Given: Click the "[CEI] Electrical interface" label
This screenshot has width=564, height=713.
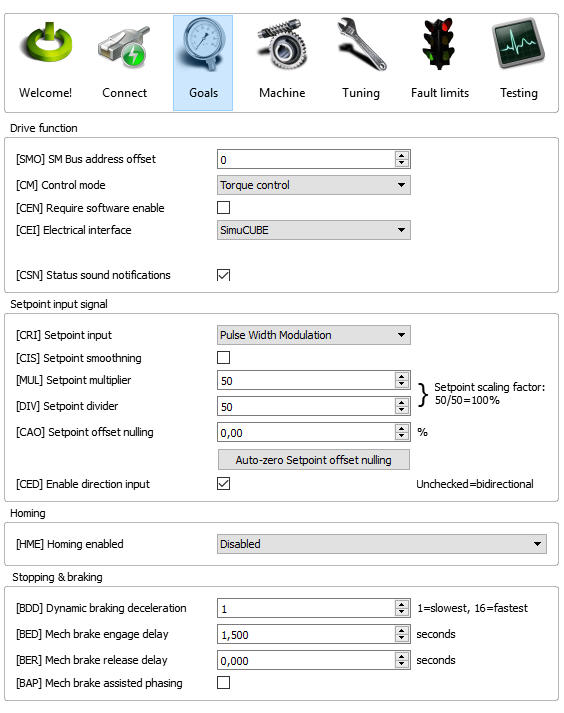Looking at the screenshot, I should (74, 230).
